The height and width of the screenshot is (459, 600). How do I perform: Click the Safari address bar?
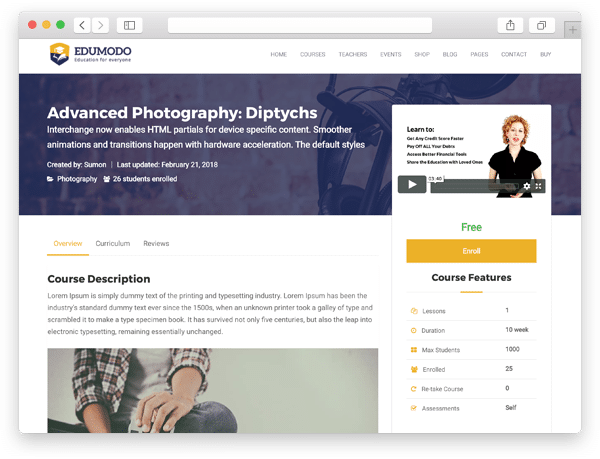click(300, 25)
